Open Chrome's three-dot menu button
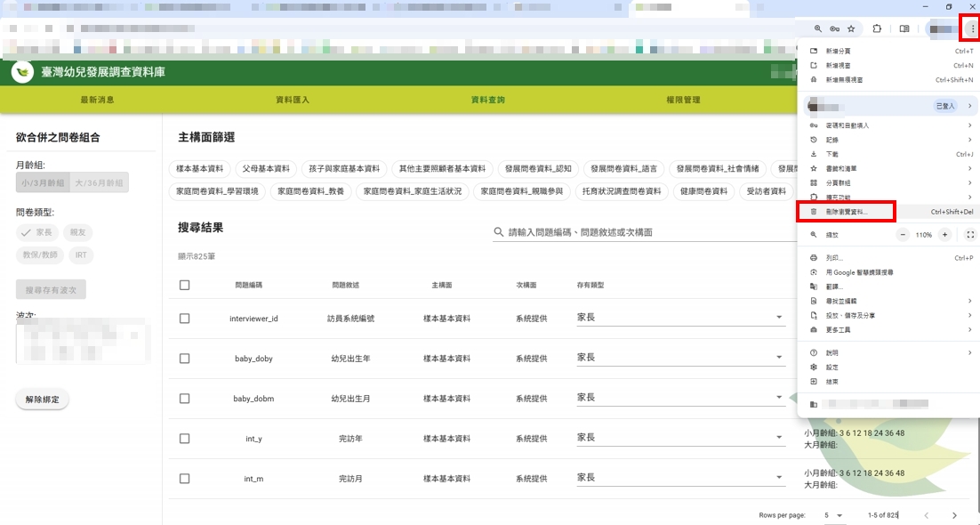The height and width of the screenshot is (525, 980). (x=972, y=28)
